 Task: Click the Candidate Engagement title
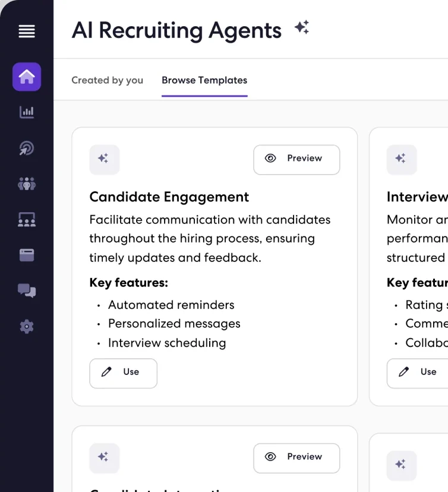click(x=169, y=197)
